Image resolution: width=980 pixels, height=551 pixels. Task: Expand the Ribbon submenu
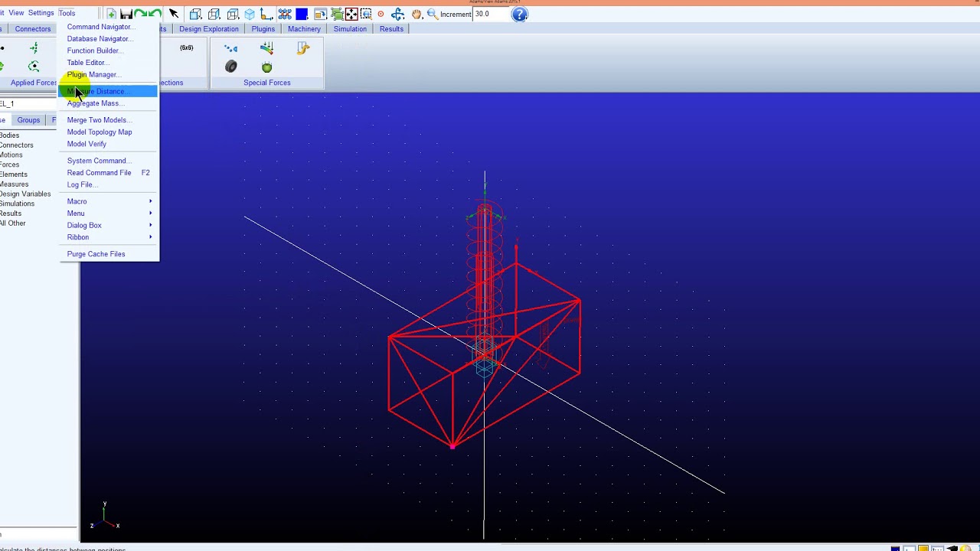tap(108, 237)
